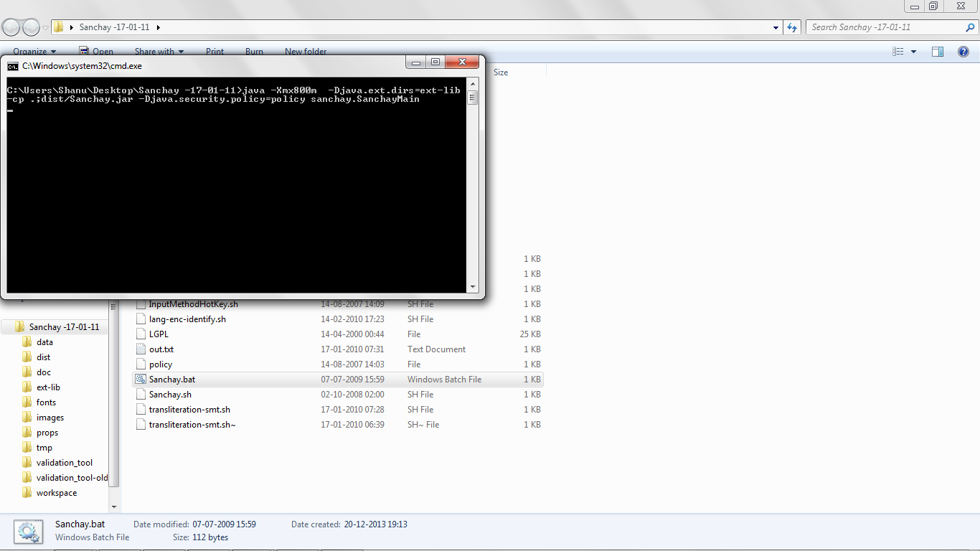Expand the path arrow after Sanchay -17-01-11
This screenshot has width=980, height=551.
[158, 27]
